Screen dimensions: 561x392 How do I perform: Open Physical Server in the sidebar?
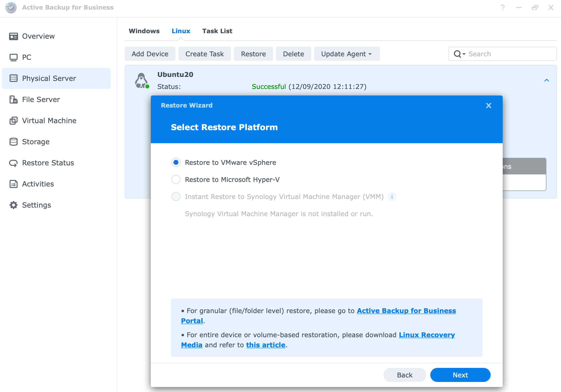56,78
